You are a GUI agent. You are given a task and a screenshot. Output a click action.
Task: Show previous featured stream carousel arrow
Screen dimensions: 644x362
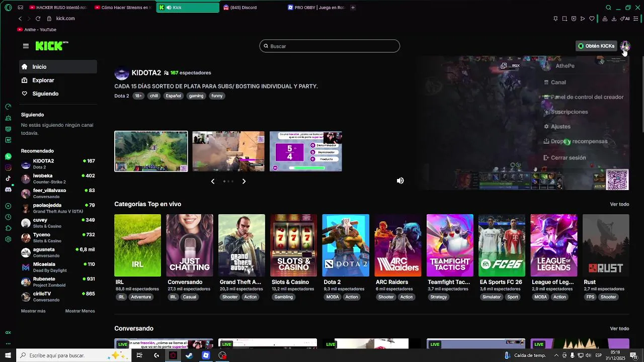click(213, 181)
